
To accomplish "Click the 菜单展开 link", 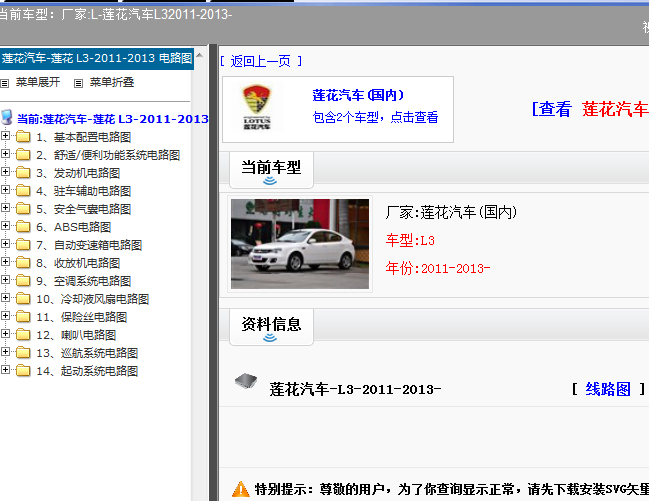I will [38, 82].
